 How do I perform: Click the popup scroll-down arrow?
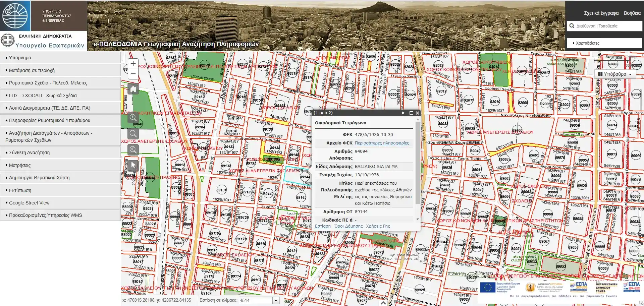point(418,219)
